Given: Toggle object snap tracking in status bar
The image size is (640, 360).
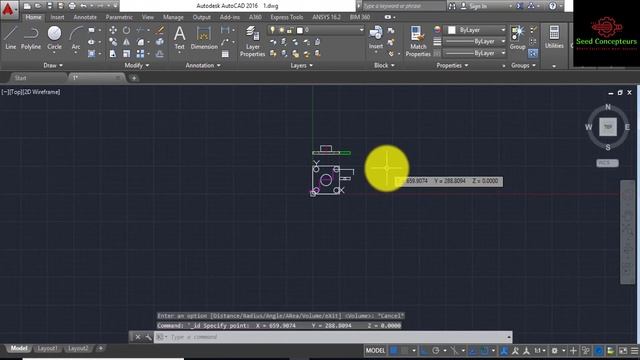Looking at the screenshot, I should click(x=473, y=351).
